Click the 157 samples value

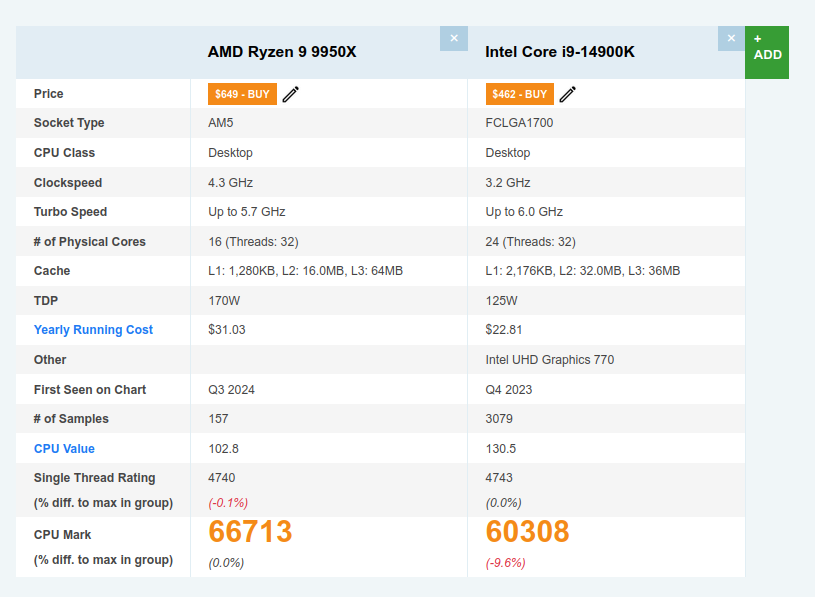coord(218,419)
